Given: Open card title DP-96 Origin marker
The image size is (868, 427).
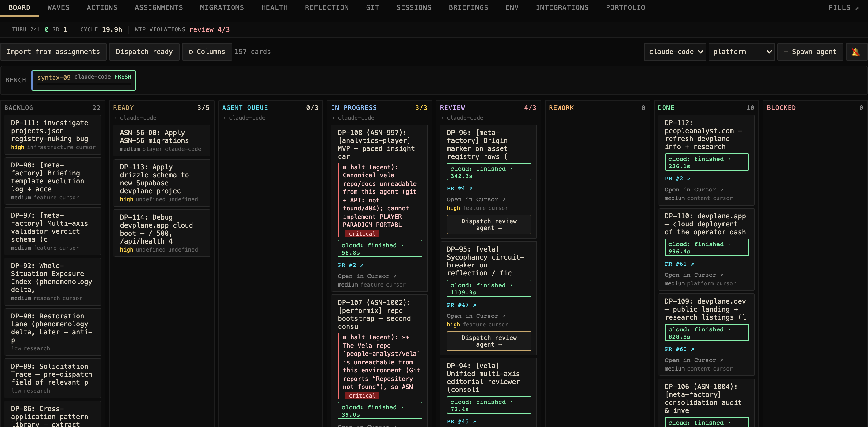Looking at the screenshot, I should 477,144.
